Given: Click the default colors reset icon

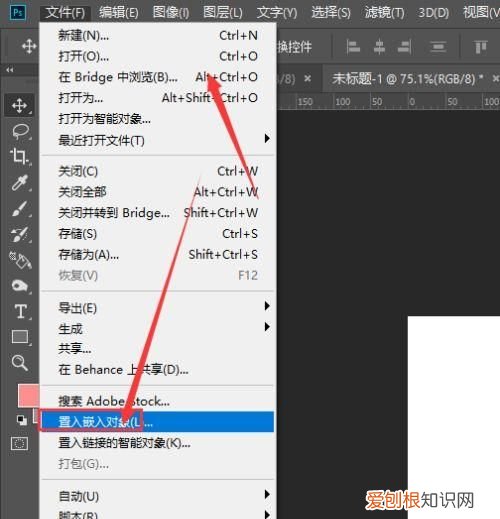Looking at the screenshot, I should [x=22, y=420].
